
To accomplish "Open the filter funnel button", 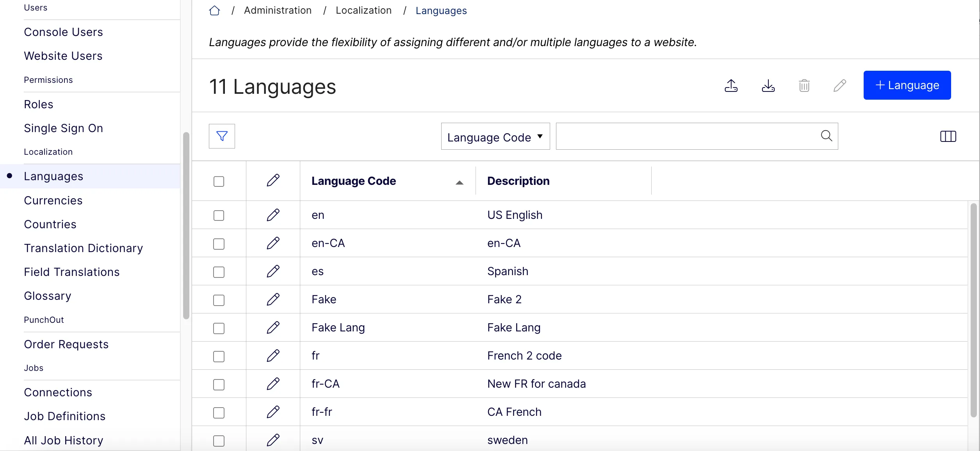I will [x=222, y=136].
